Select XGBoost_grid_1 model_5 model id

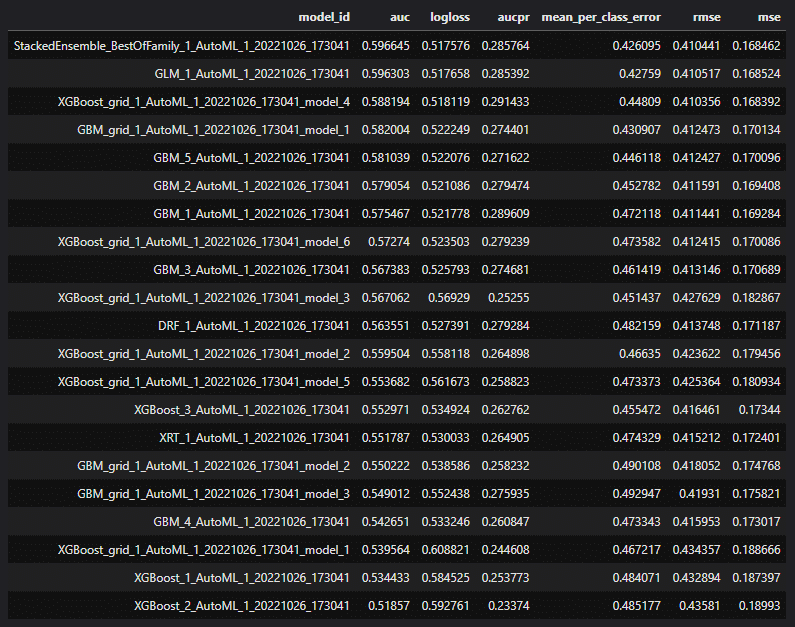(204, 382)
